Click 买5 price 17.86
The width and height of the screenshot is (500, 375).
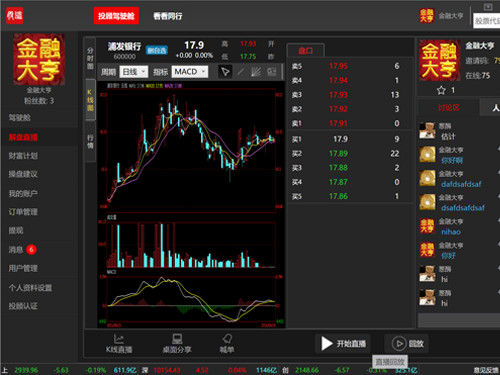point(338,196)
